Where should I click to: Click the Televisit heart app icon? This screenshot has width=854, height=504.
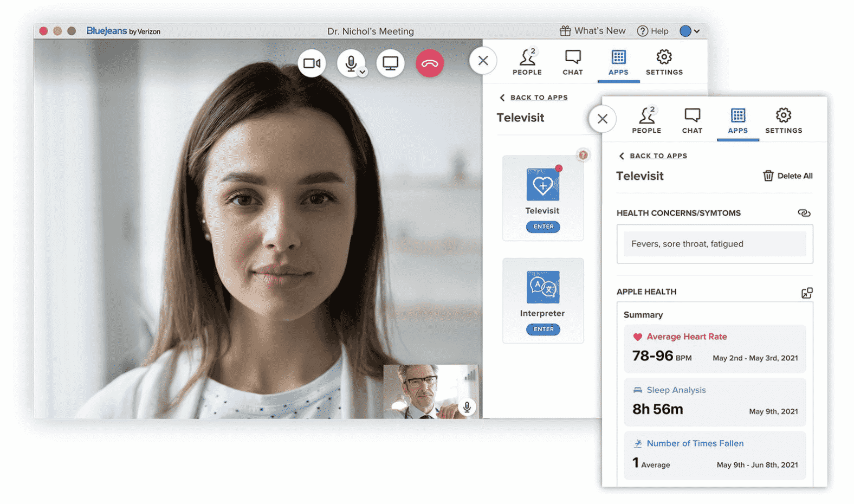(x=543, y=185)
